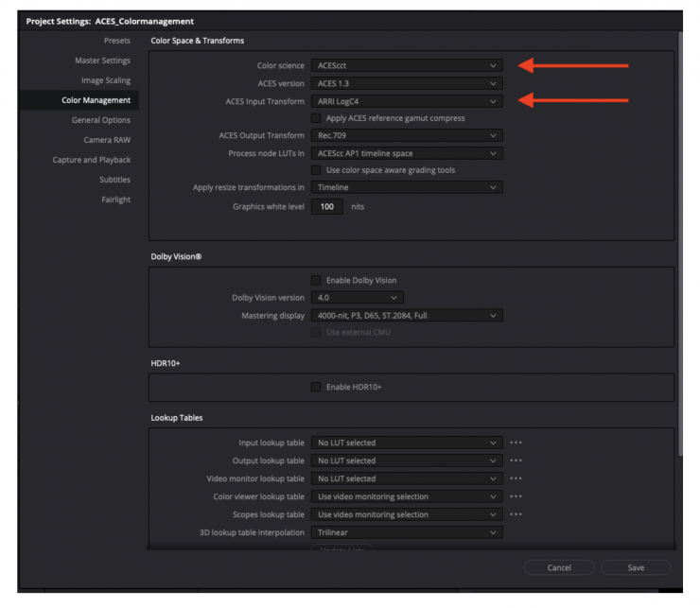This screenshot has width=700, height=608.
Task: Choose the 3D lookup table interpolation dropdown
Action: [407, 532]
